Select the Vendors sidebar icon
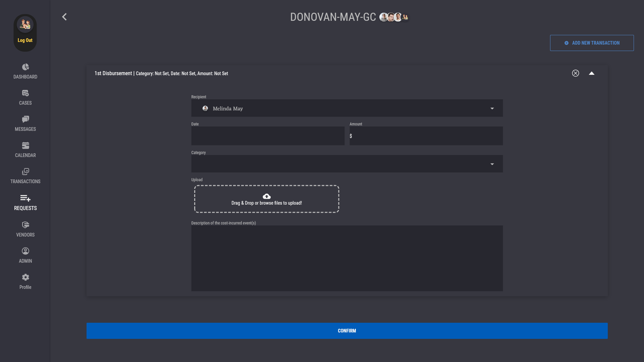The width and height of the screenshot is (644, 362). pos(25,225)
